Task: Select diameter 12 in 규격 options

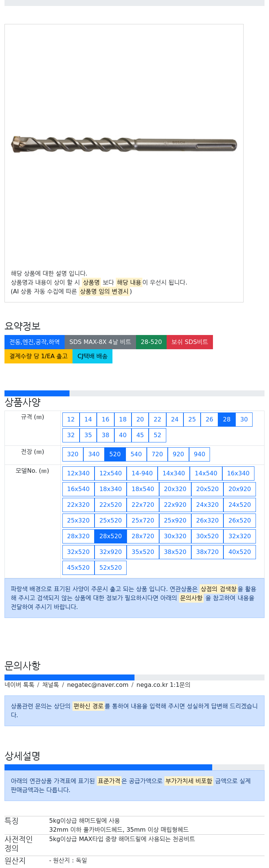Action: pyautogui.click(x=71, y=419)
